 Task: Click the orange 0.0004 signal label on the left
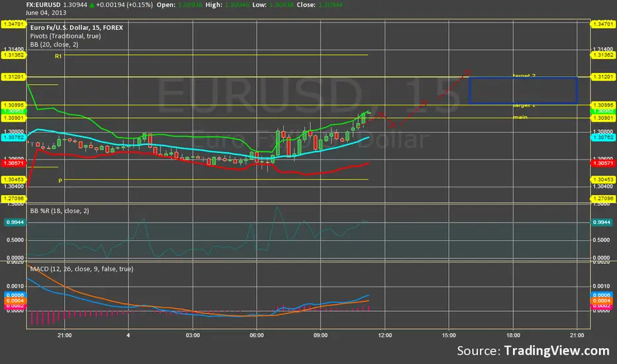point(15,300)
